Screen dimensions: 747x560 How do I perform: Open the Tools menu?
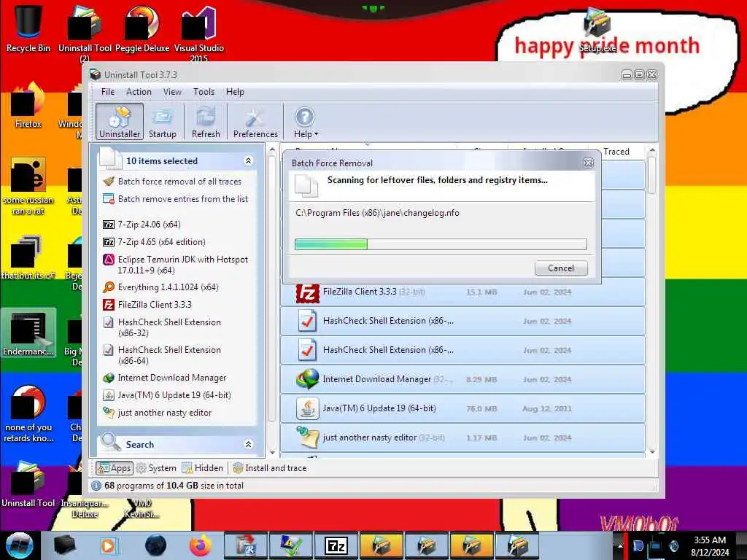pos(204,92)
